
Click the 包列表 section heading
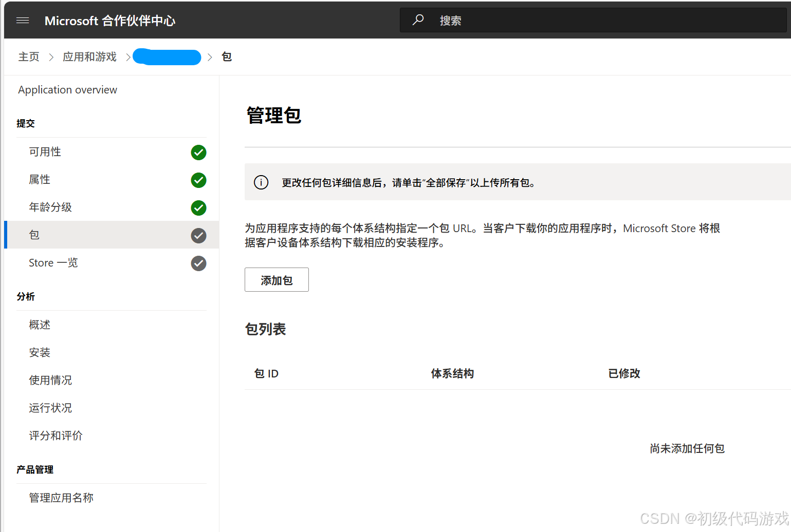(x=265, y=329)
